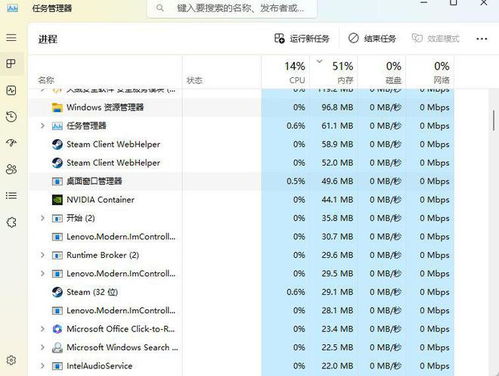Image resolution: width=499 pixels, height=376 pixels.
Task: Click the Steam (32 位) icon
Action: [57, 292]
